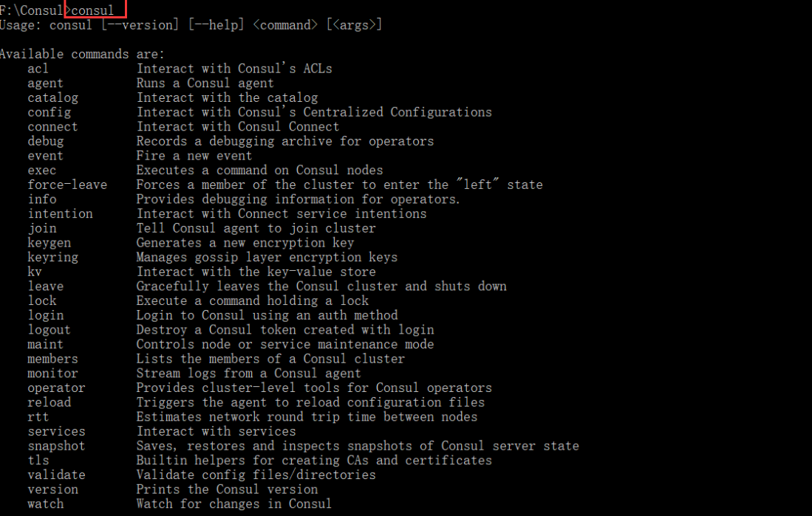Image resolution: width=812 pixels, height=516 pixels.
Task: Click the acl command name
Action: point(38,69)
